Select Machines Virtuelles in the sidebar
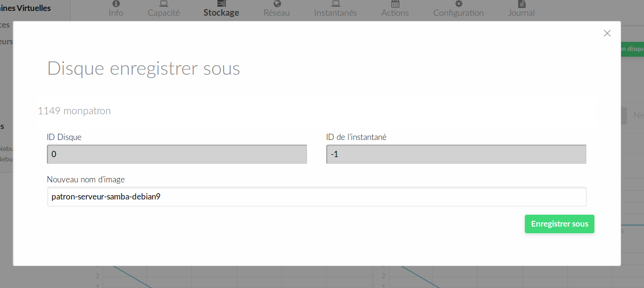 click(26, 8)
